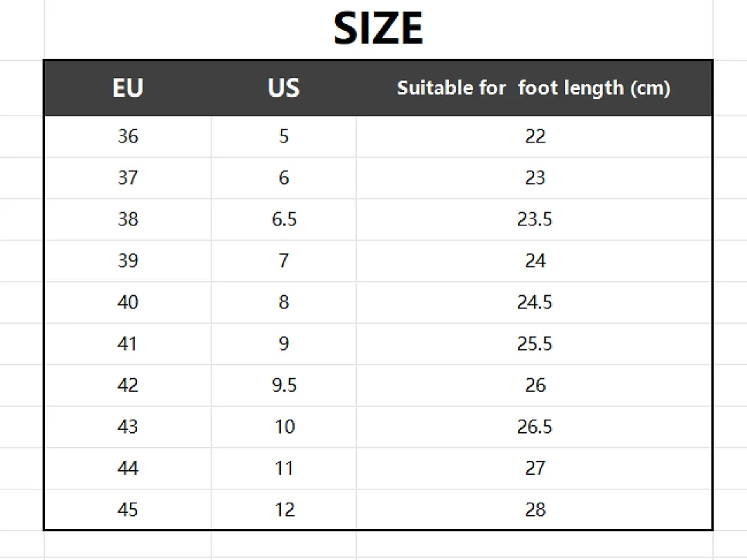Select the foot length cell 24.5
This screenshot has height=560, width=747.
(x=534, y=302)
